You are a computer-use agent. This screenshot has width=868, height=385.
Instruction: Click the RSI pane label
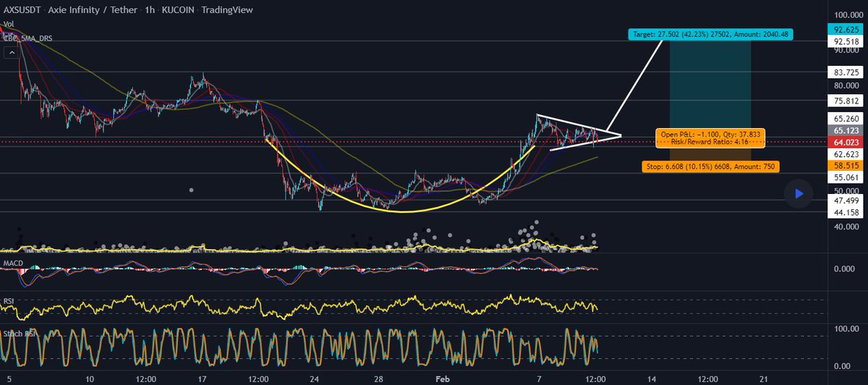pyautogui.click(x=9, y=300)
